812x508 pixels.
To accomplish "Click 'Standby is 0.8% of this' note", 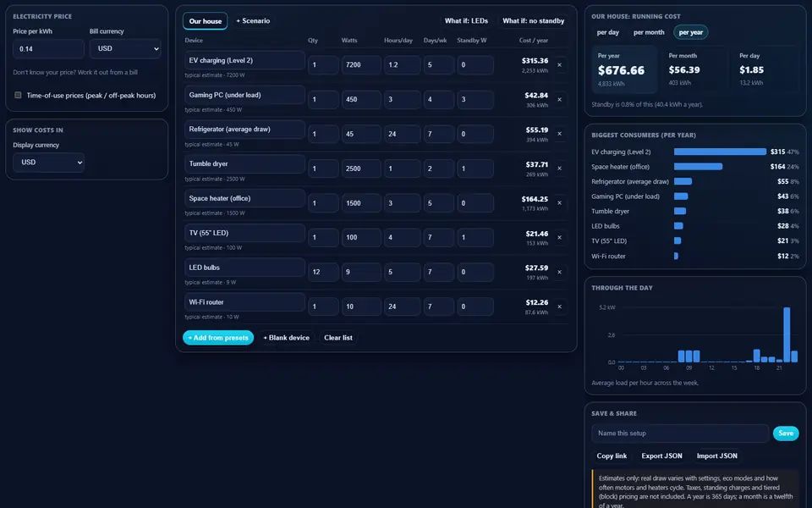I will tap(647, 105).
